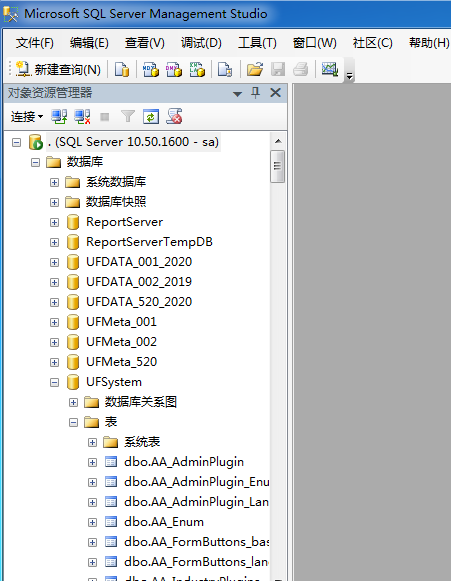Image resolution: width=451 pixels, height=581 pixels.
Task: Expand the 系统表 folder
Action: click(92, 442)
